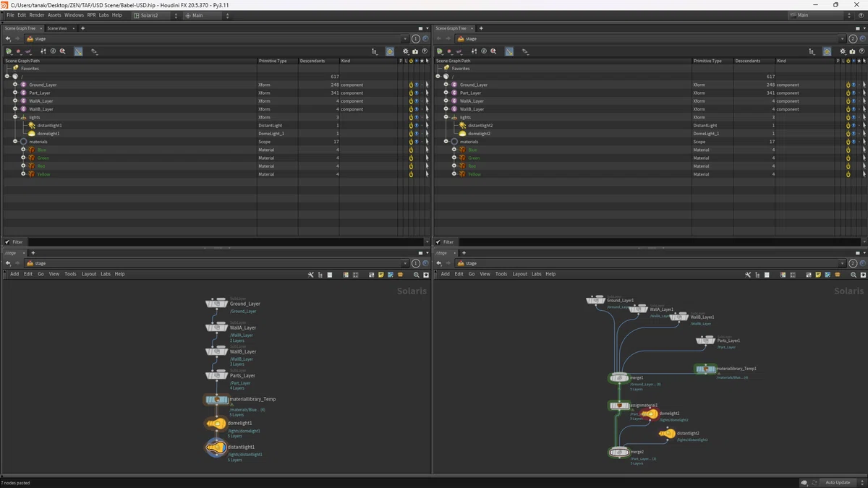Select the merge1 node in right network
This screenshot has height=488, width=868.
point(619,378)
